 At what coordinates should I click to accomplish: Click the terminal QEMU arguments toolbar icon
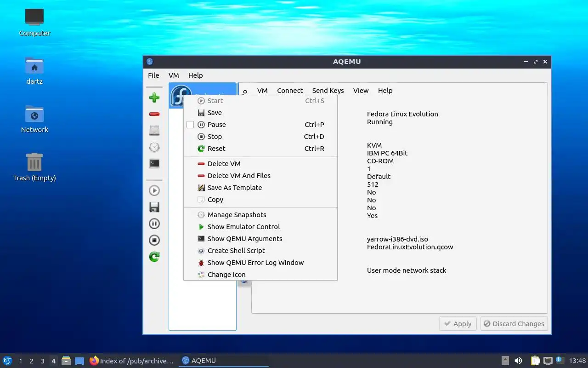tap(154, 164)
